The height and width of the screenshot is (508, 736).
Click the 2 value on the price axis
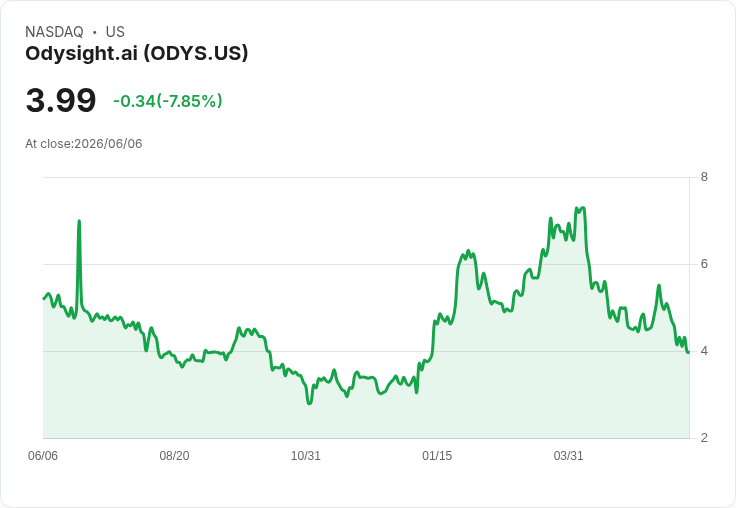(704, 438)
